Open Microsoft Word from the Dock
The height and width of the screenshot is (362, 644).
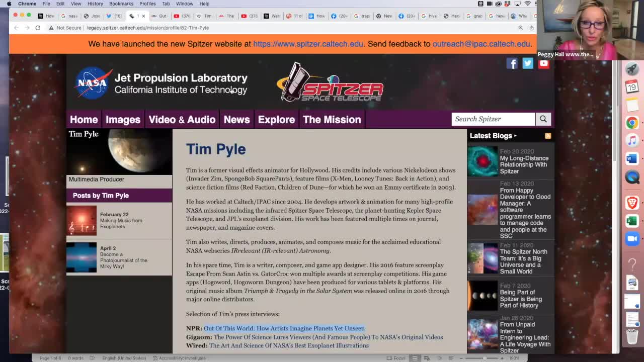(x=632, y=159)
